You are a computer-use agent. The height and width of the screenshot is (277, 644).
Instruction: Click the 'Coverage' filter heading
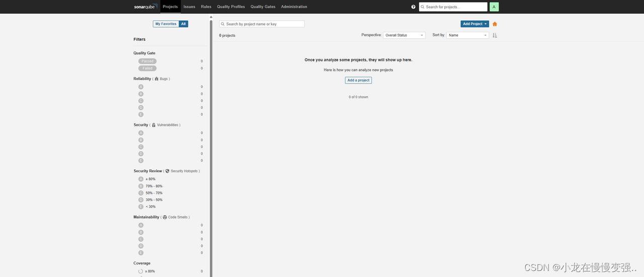pos(142,263)
